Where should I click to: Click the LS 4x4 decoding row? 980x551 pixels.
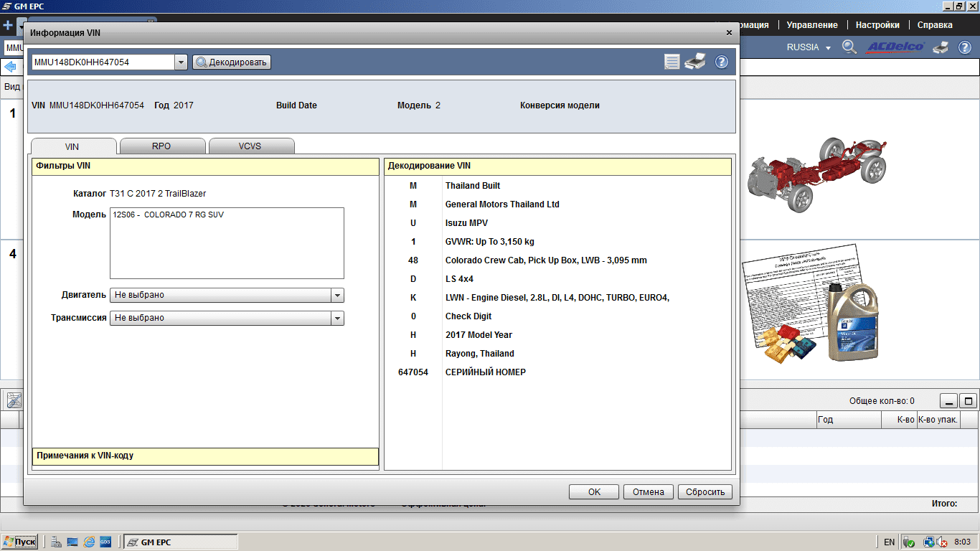(x=558, y=279)
